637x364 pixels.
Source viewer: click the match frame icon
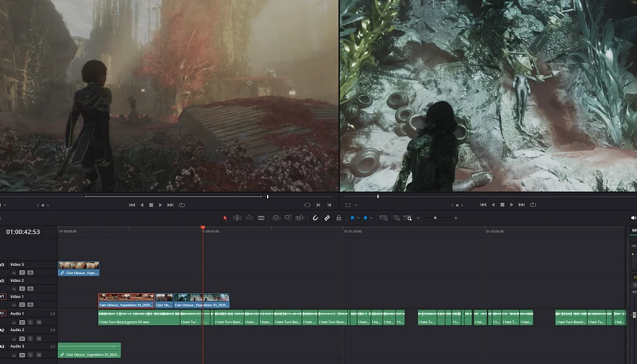(x=307, y=205)
